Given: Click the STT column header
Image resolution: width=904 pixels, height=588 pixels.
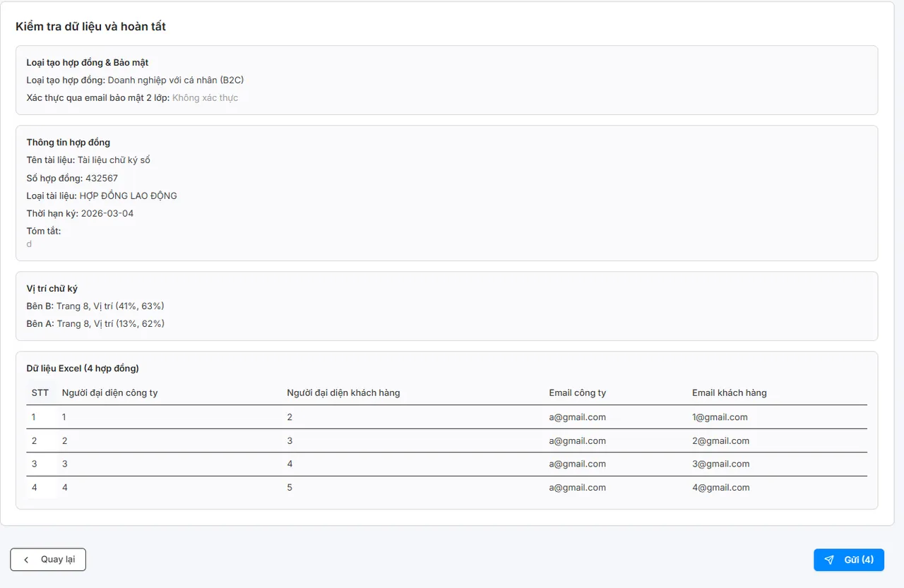Looking at the screenshot, I should (40, 393).
